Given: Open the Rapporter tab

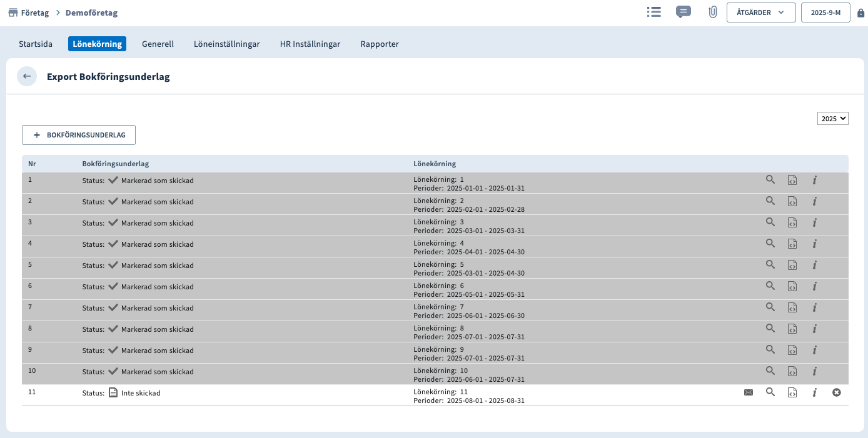Looking at the screenshot, I should pos(379,44).
